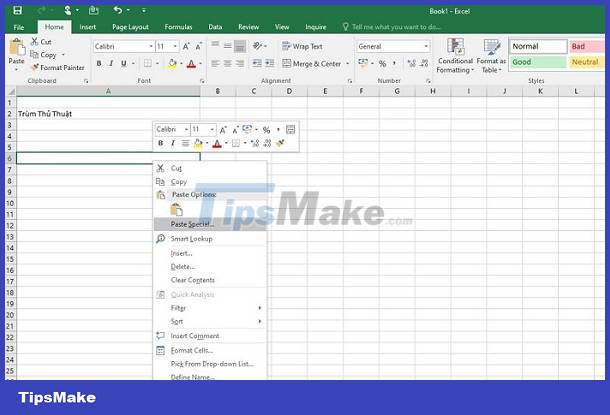Screen dimensions: 610x415
Task: Click the Borders icon in ribbon
Action: coord(148,63)
